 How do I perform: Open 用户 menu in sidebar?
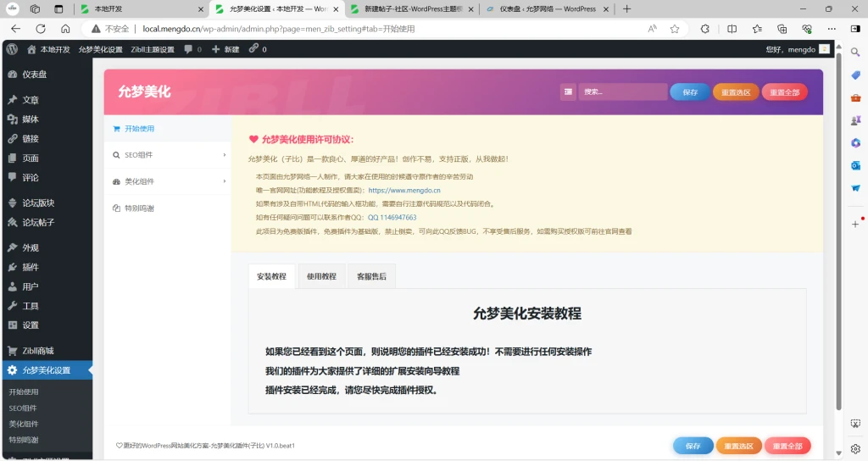(x=47, y=286)
